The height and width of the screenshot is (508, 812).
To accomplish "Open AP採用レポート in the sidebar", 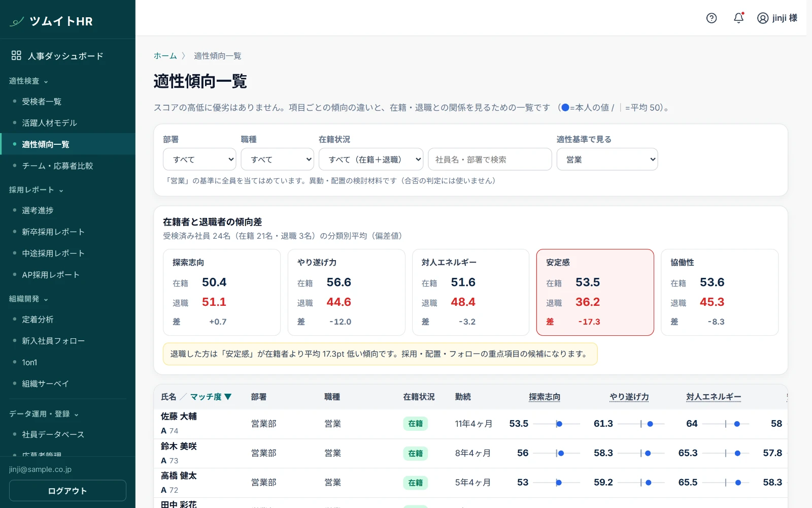I will point(67,275).
